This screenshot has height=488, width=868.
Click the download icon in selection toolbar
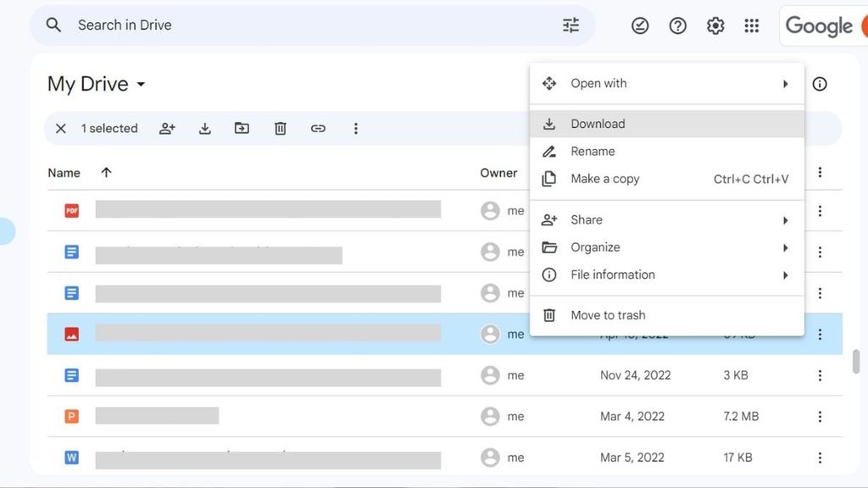[204, 129]
